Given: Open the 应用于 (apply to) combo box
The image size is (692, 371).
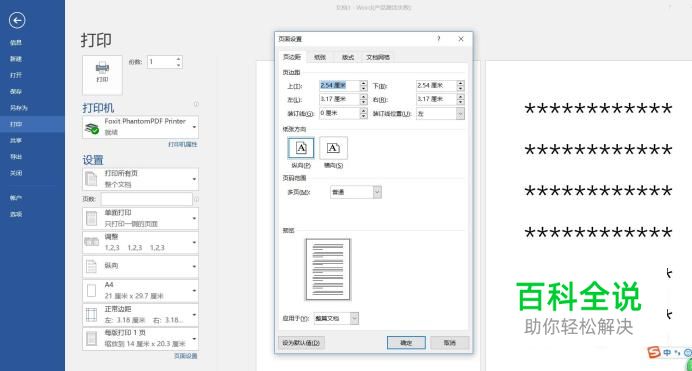Looking at the screenshot, I should (x=336, y=318).
